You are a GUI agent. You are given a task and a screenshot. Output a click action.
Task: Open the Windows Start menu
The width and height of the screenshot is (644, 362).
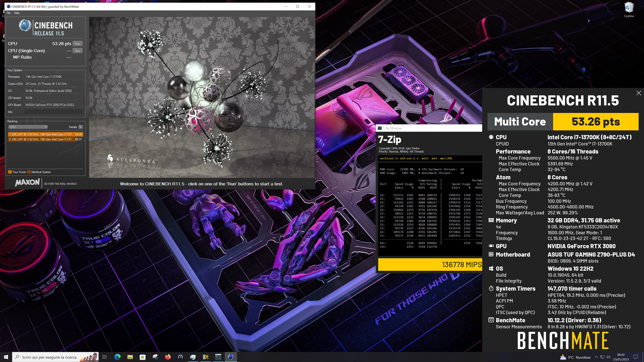[x=6, y=357]
